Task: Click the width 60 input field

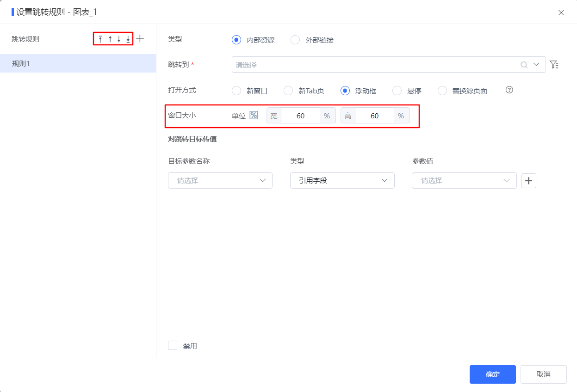Action: 301,116
